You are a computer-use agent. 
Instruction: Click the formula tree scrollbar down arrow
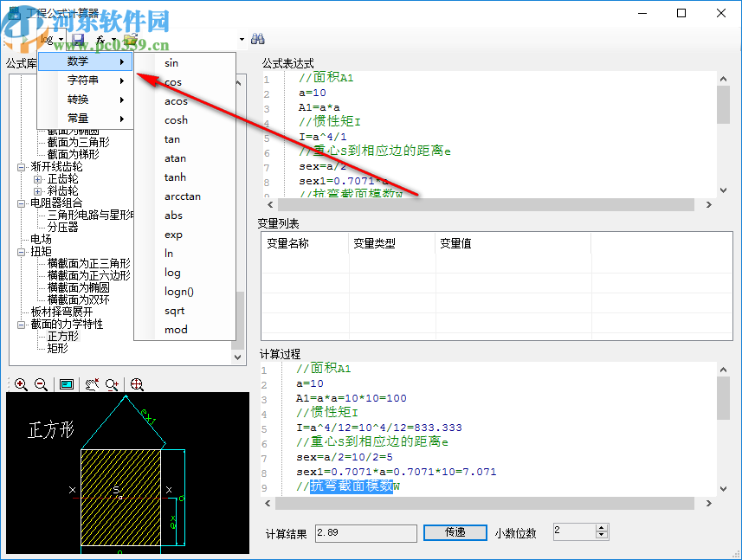238,357
